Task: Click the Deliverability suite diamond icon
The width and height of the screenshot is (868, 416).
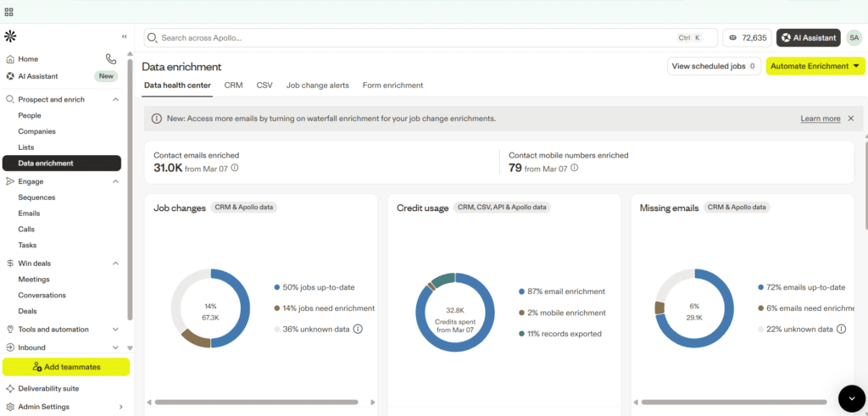Action: (10, 388)
